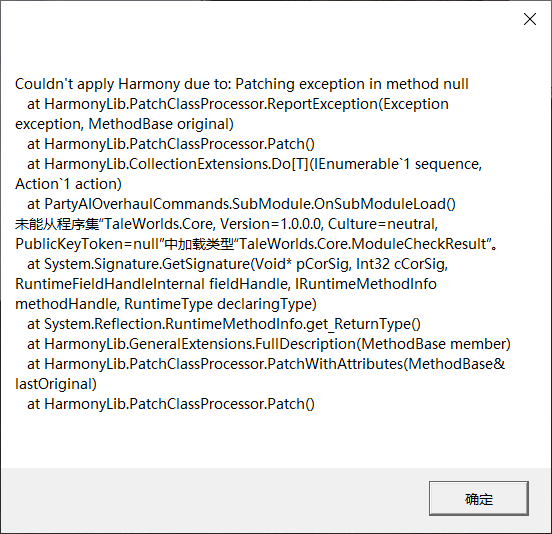This screenshot has width=552, height=534.
Task: Click the last PatchClassProcessor.Patch() line
Action: click(x=171, y=404)
